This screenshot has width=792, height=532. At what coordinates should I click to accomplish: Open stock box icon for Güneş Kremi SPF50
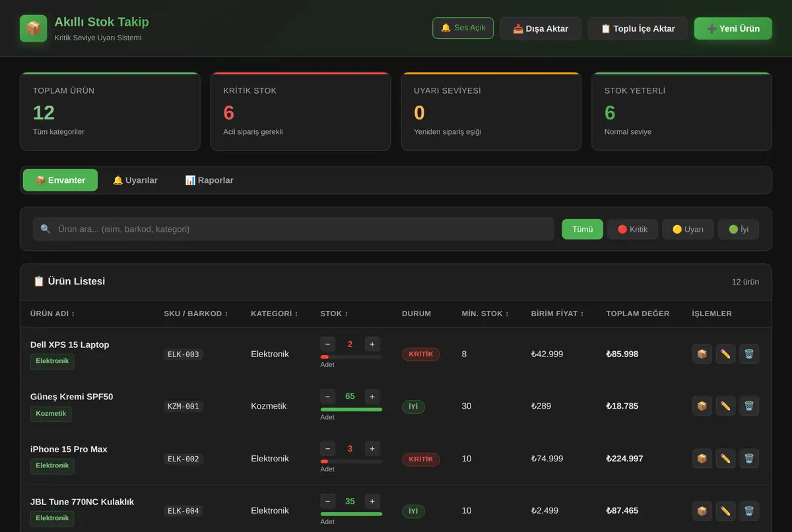coord(702,406)
